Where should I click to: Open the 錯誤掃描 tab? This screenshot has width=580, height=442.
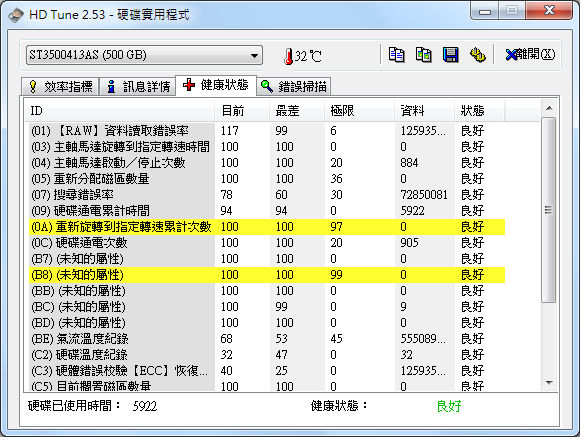[x=294, y=87]
